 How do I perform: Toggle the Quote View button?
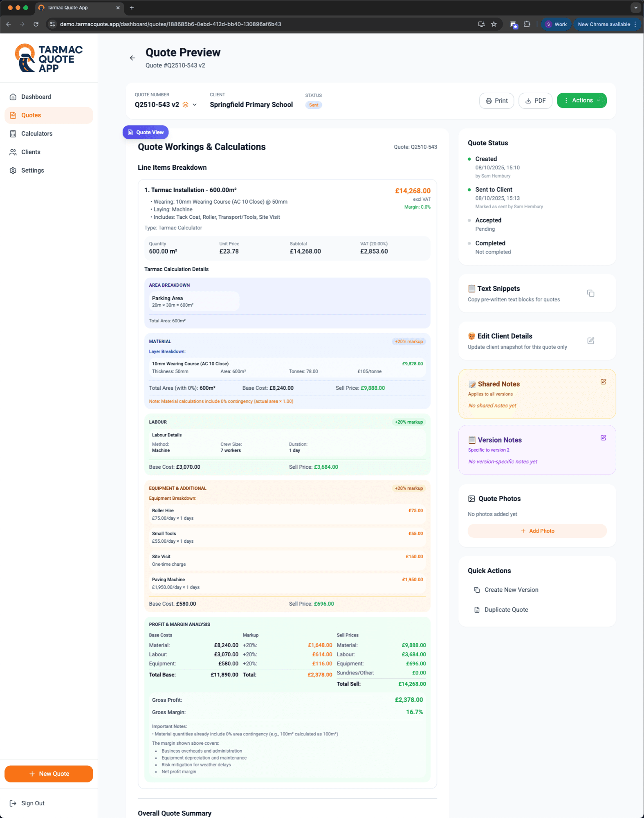tap(146, 132)
